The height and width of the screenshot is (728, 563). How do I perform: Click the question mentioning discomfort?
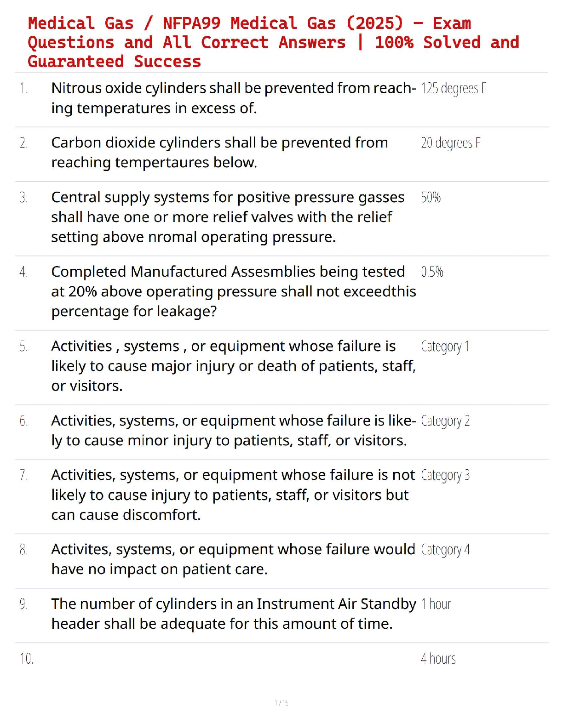[x=233, y=495]
